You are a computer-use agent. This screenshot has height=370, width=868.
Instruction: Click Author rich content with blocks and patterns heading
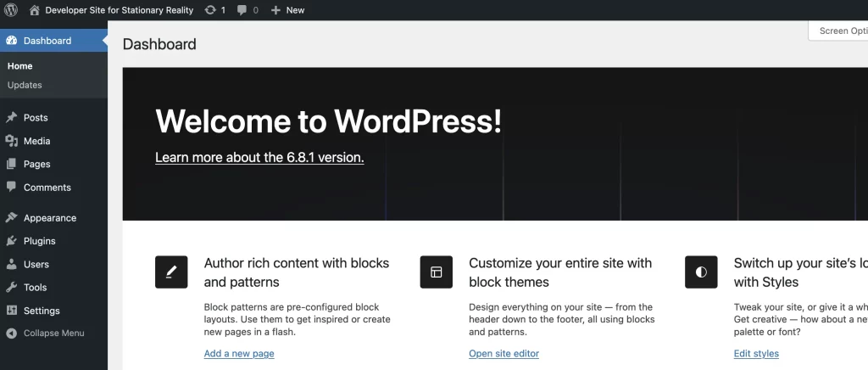297,272
